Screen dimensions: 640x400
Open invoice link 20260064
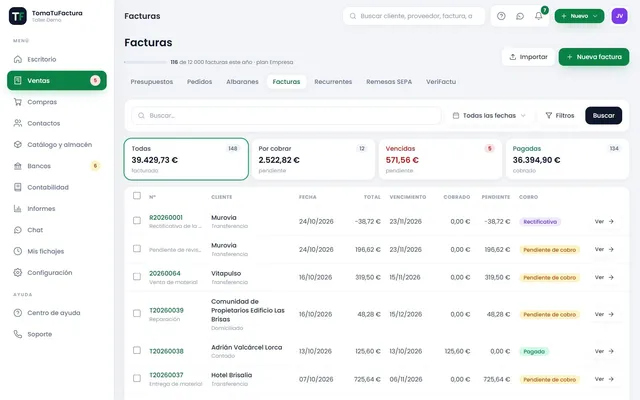[x=164, y=273]
